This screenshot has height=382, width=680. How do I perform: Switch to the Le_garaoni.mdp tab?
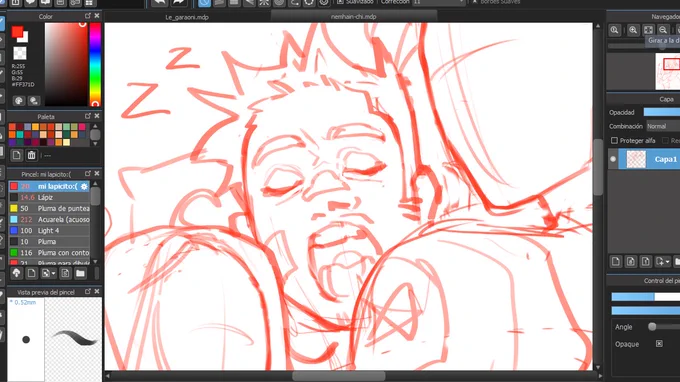[x=187, y=17]
